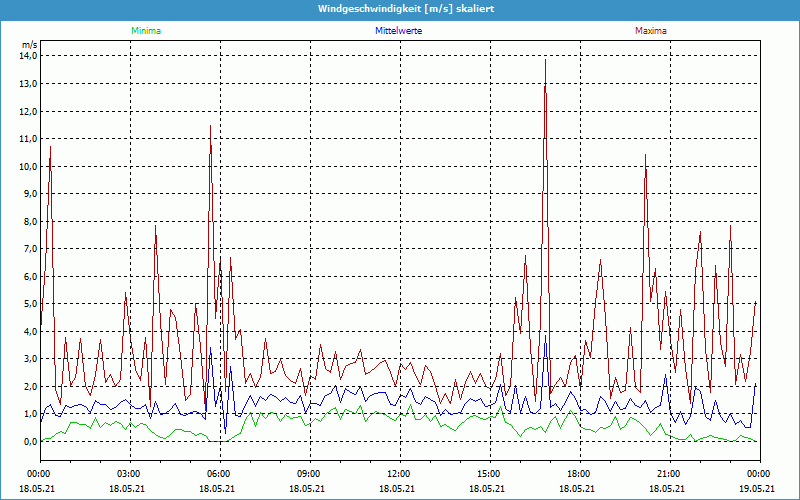Screen dimensions: 800x500
Task: Click the 19.05.21 date label
Action: pos(757,489)
